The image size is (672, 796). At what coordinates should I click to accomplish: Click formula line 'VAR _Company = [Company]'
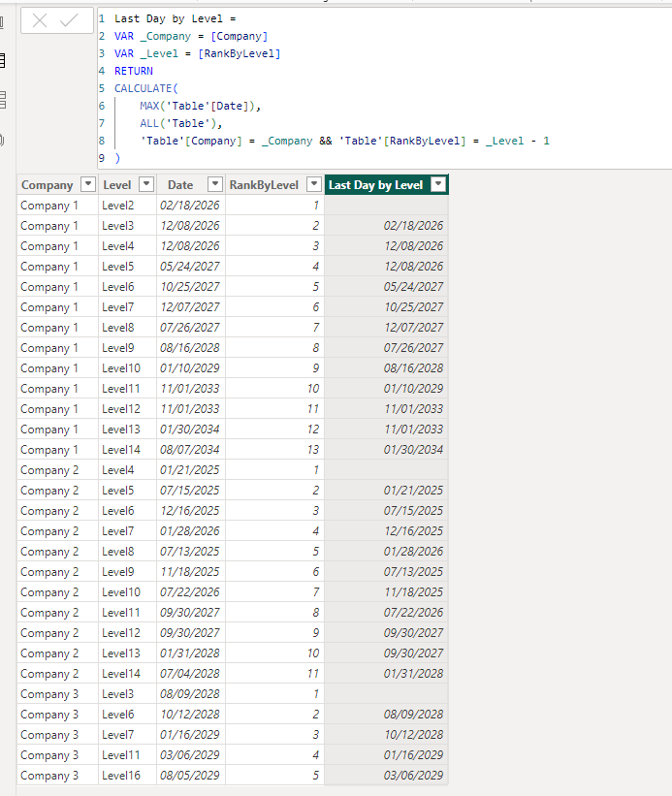tap(191, 36)
